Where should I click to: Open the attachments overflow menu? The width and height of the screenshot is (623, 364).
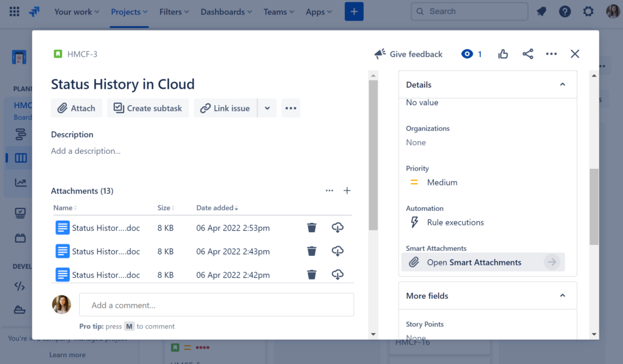coord(329,190)
